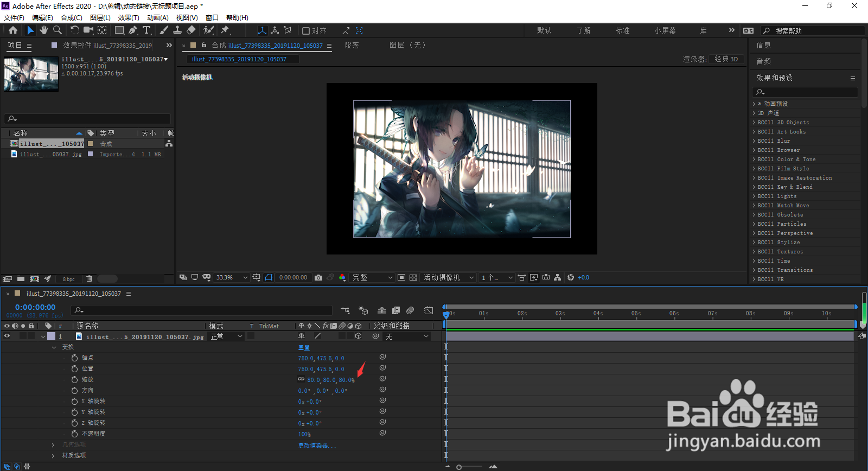Select the Roto Brush tool
868x471 pixels.
(x=208, y=30)
